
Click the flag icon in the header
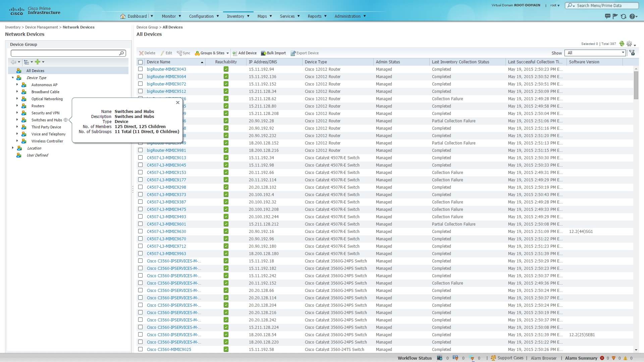coord(615,16)
